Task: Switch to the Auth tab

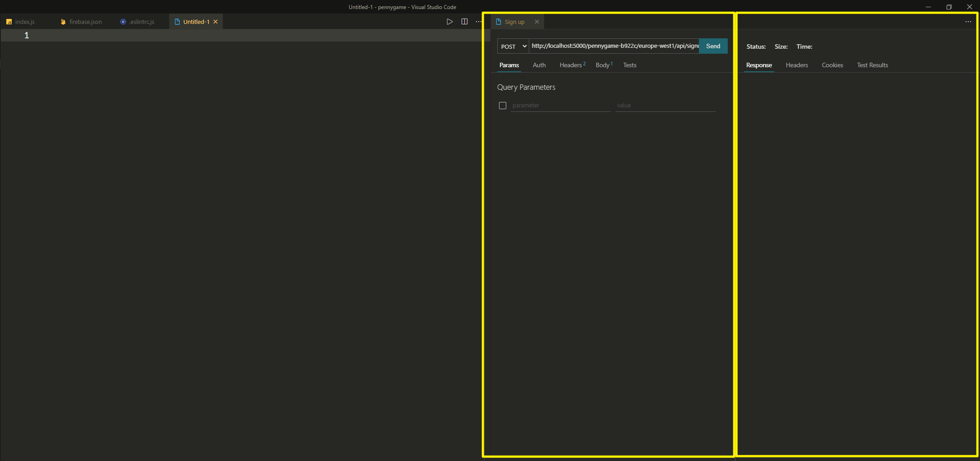Action: point(539,65)
